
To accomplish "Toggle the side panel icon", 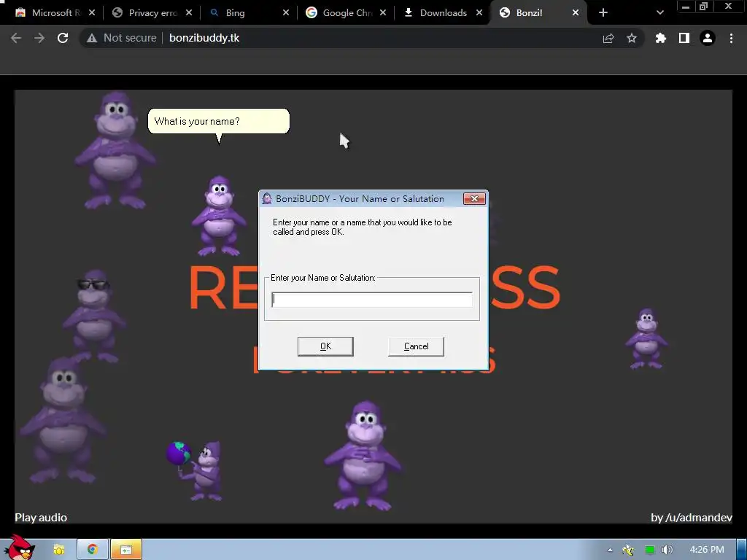I will 684,38.
